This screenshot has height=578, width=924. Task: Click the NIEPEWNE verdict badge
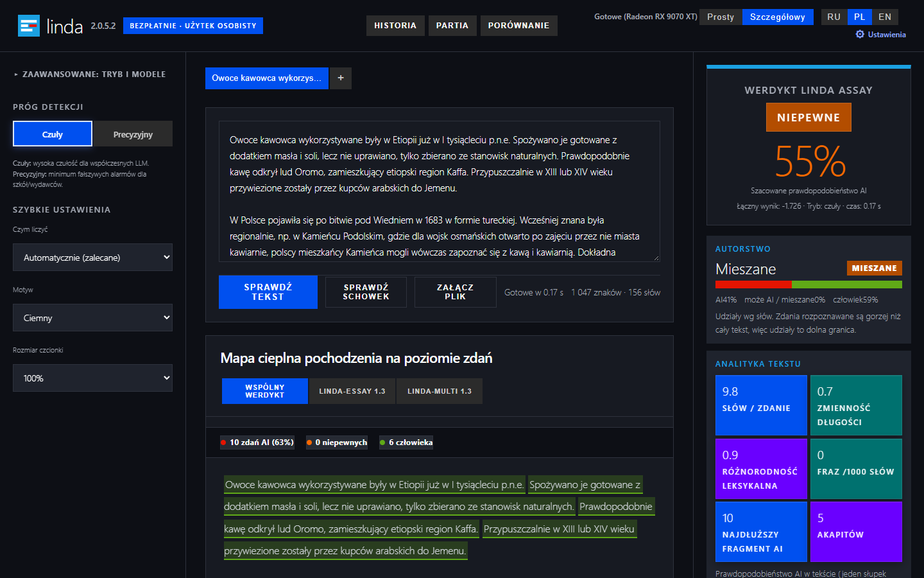coord(809,118)
